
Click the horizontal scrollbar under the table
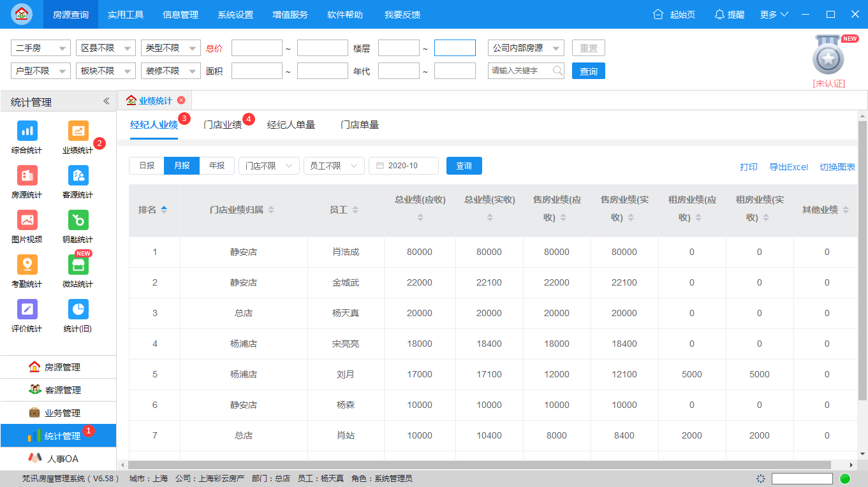click(480, 465)
